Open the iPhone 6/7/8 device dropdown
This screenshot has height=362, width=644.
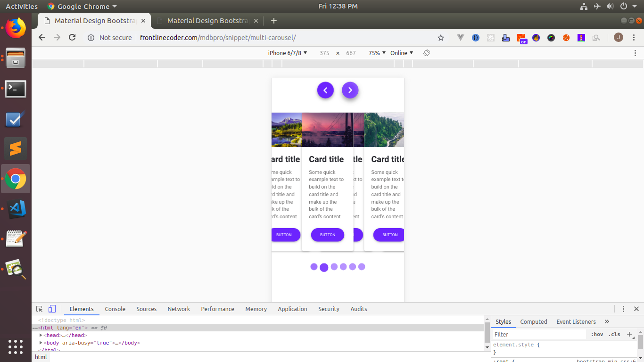coord(288,53)
